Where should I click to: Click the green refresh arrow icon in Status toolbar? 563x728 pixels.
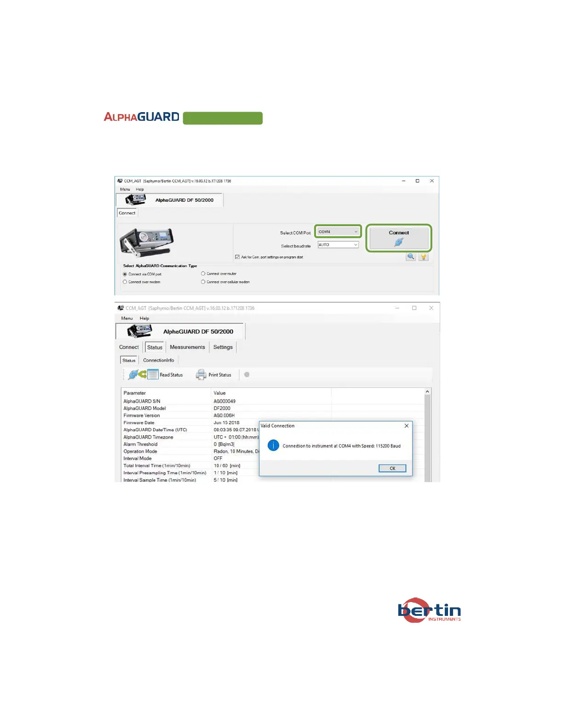click(143, 374)
